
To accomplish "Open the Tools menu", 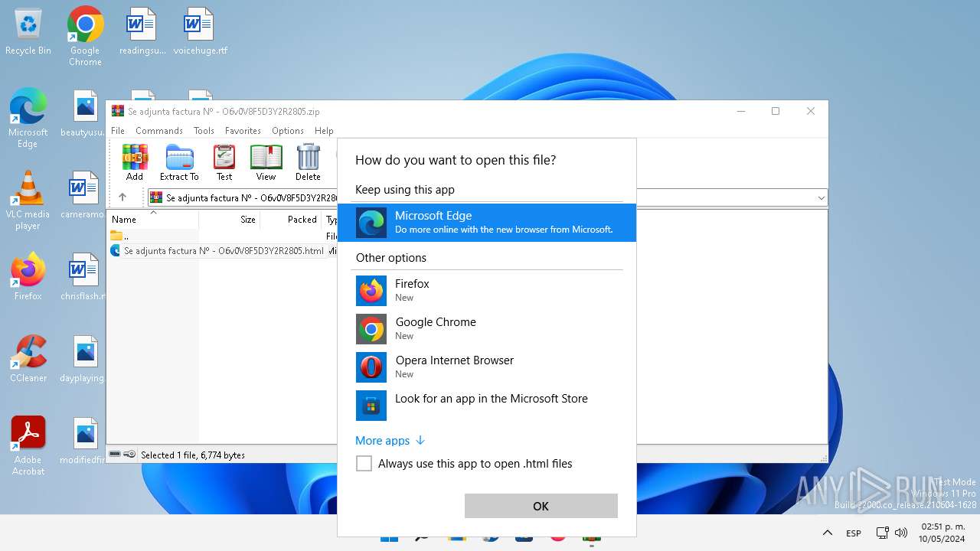I will pyautogui.click(x=204, y=131).
